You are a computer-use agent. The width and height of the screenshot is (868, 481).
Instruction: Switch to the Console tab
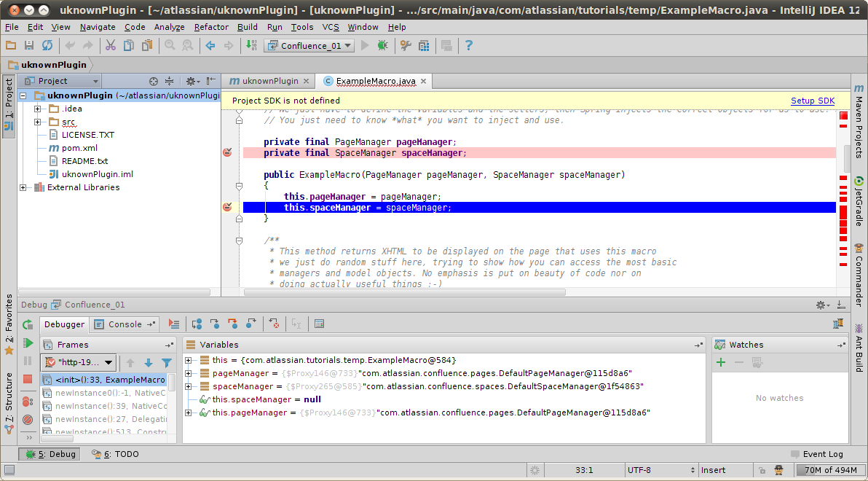point(124,324)
